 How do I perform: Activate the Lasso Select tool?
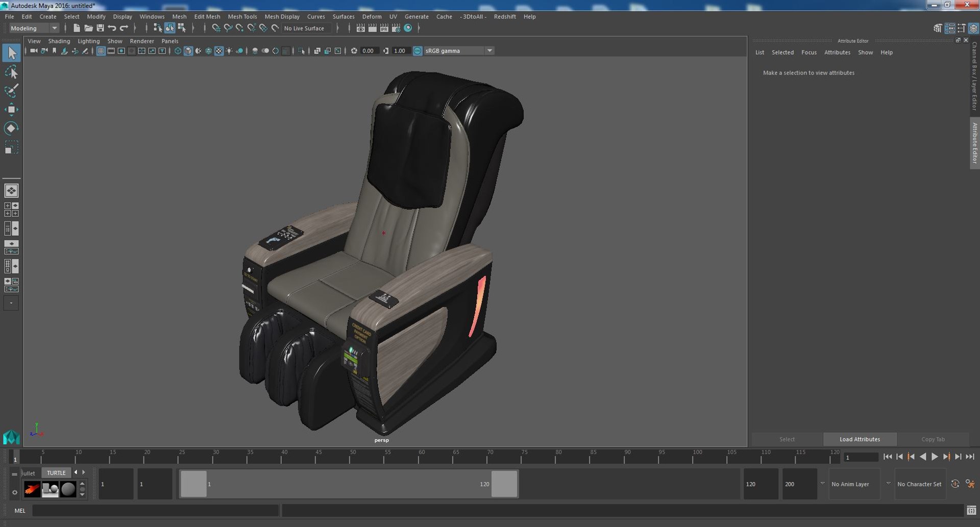click(11, 72)
